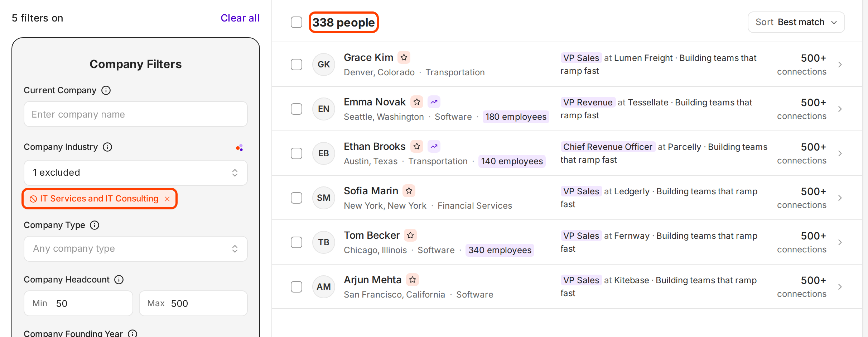Click VP Sales tag in Arjun Mehta's row

coord(581,280)
